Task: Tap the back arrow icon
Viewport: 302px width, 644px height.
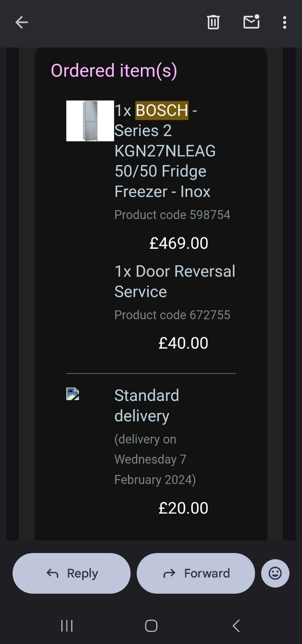Action: pyautogui.click(x=22, y=23)
